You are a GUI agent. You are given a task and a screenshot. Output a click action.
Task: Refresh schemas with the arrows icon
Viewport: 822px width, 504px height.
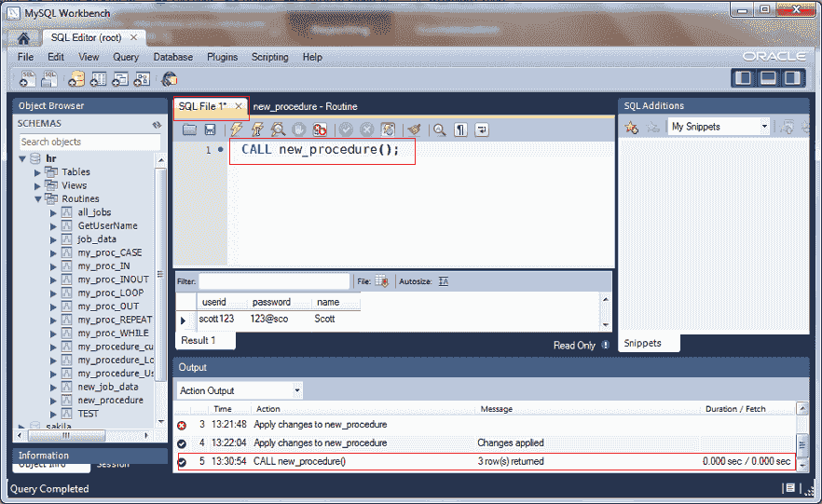click(157, 124)
